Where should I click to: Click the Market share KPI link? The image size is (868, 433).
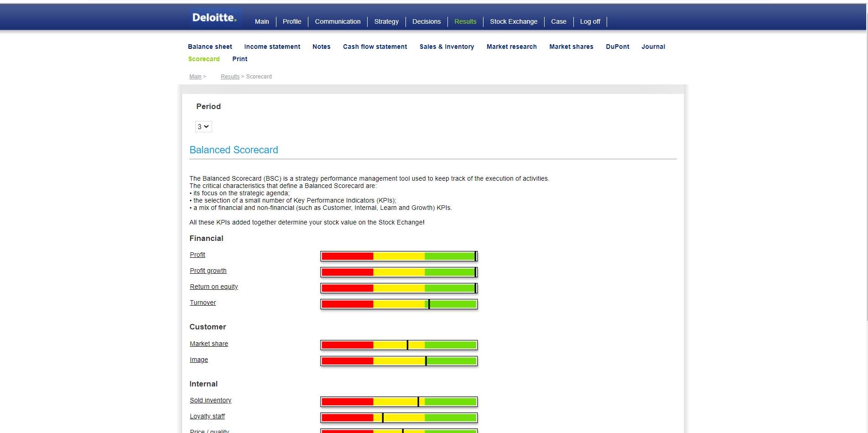tap(208, 344)
